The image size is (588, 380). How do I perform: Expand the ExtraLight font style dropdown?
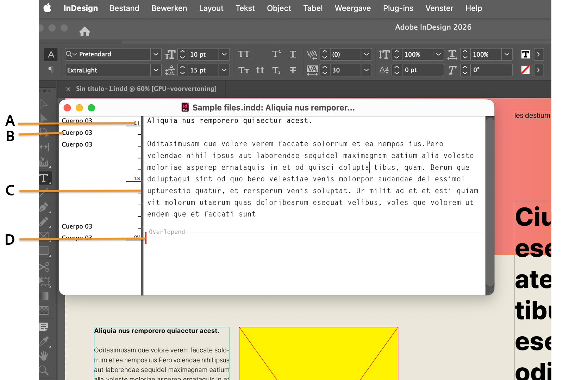click(156, 70)
